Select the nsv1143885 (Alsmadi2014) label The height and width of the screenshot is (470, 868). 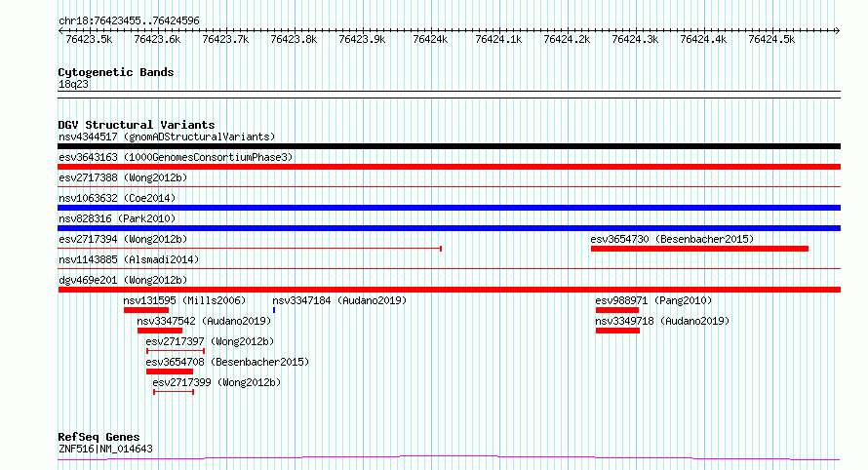coord(129,259)
